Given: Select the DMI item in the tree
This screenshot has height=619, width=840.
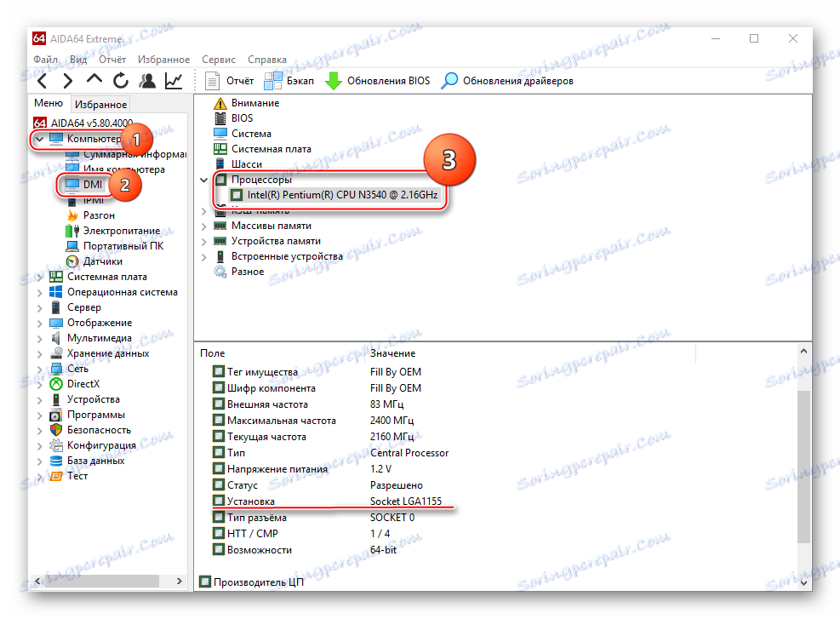Looking at the screenshot, I should pyautogui.click(x=83, y=185).
